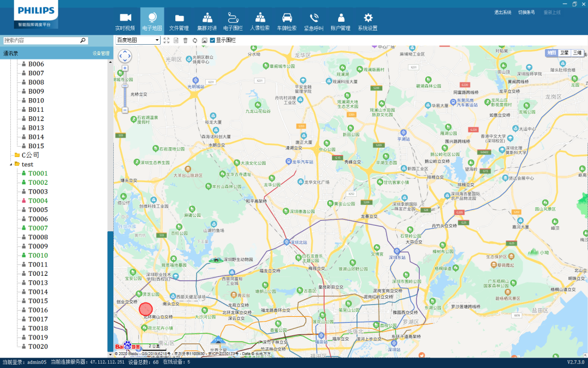Select device T0015 in the tree
588x368 pixels.
click(38, 301)
